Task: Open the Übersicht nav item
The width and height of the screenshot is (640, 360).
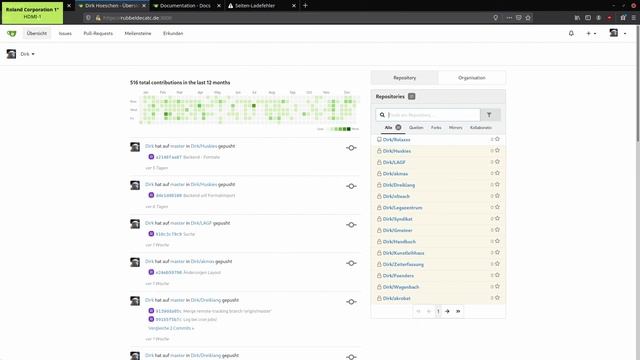Action: tap(37, 33)
